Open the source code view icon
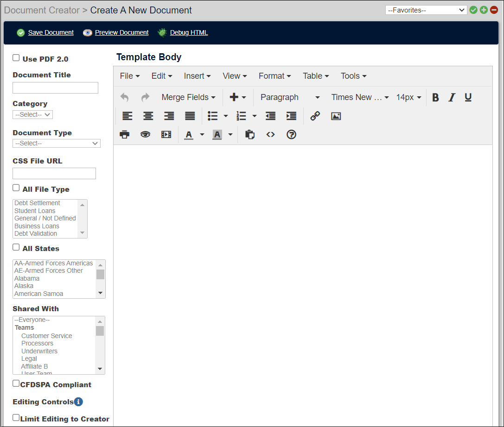The image size is (504, 427). [x=270, y=134]
